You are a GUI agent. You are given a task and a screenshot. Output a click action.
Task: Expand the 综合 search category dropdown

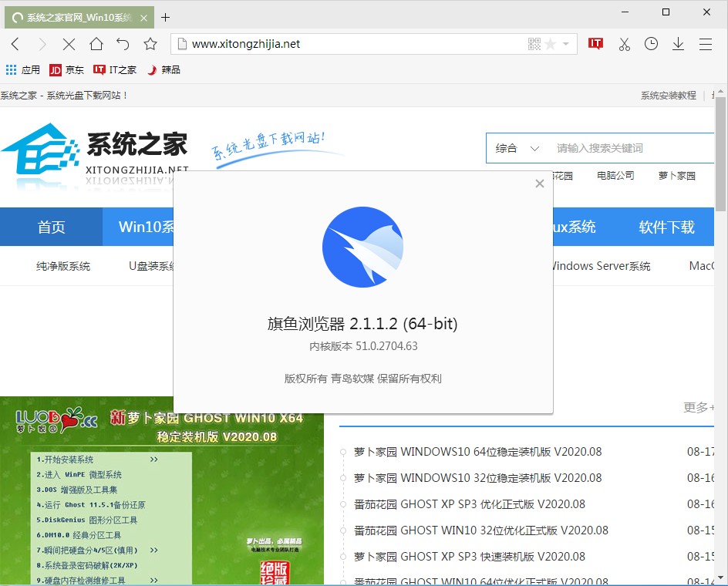[x=515, y=147]
